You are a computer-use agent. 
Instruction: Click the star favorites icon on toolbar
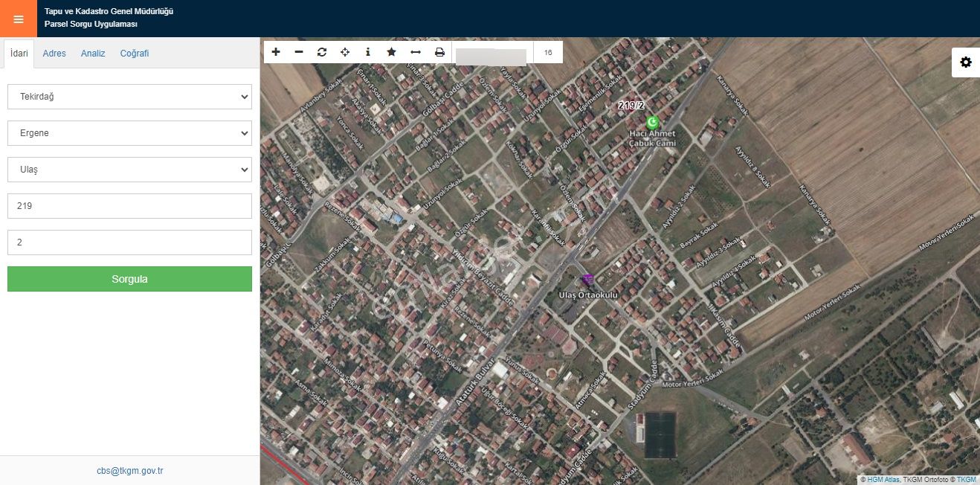391,51
